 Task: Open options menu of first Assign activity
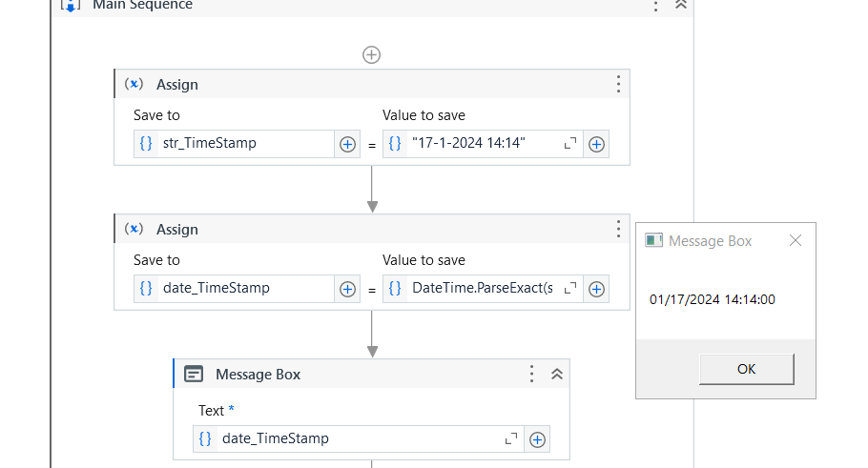(x=618, y=84)
